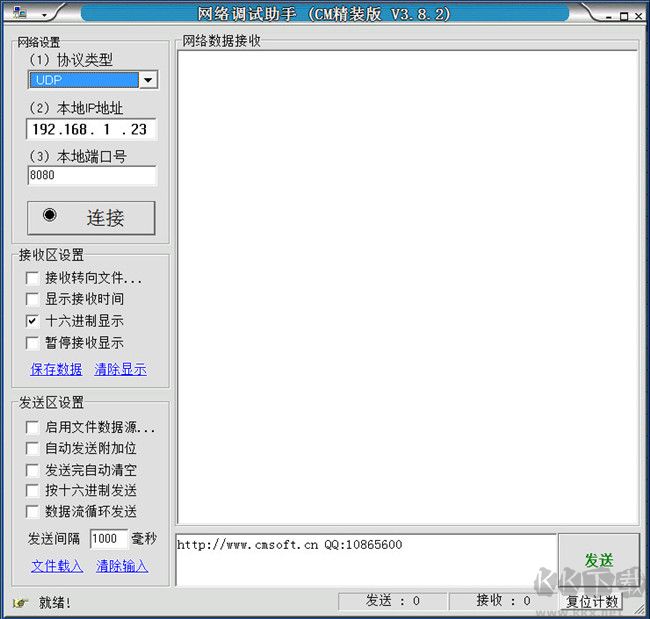Image resolution: width=650 pixels, height=619 pixels.
Task: Enable 显示接收时间 checkbox
Action: coord(32,299)
